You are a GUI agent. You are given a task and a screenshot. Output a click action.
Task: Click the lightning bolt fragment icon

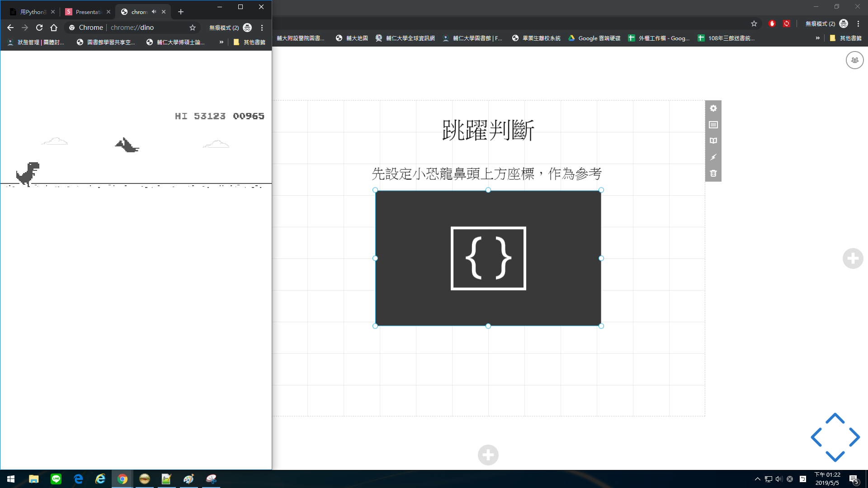click(713, 157)
